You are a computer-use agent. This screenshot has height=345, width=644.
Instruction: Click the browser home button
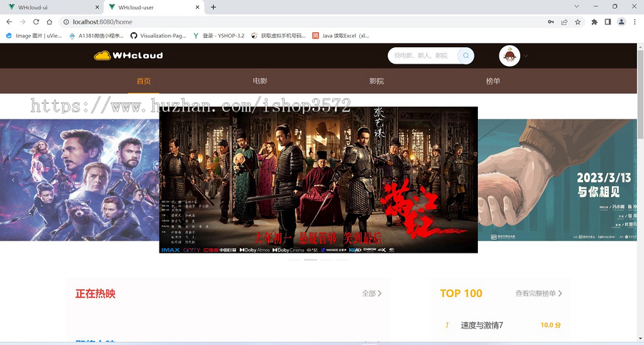coord(49,21)
